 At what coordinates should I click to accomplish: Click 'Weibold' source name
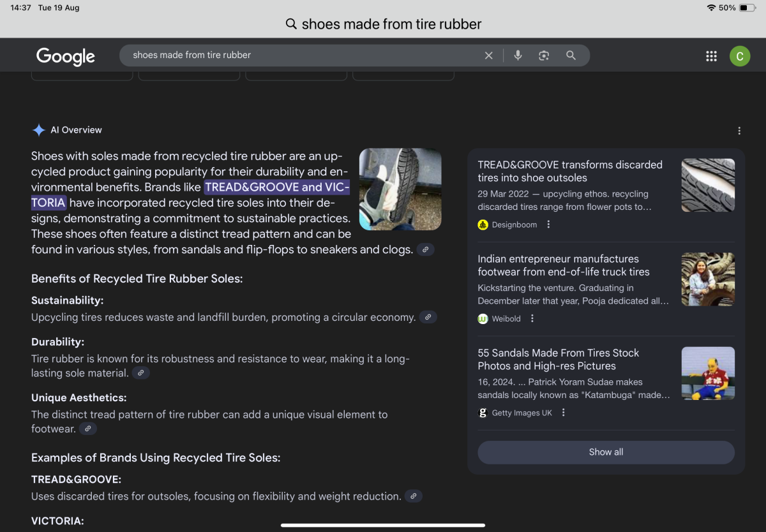point(507,318)
